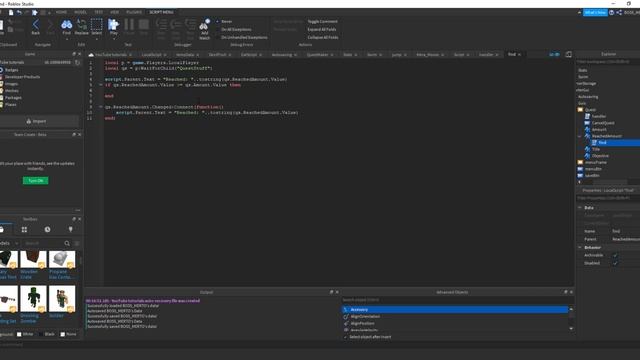Click Expand All Folds action
Viewport: 640px width, 360px height.
(322, 29)
